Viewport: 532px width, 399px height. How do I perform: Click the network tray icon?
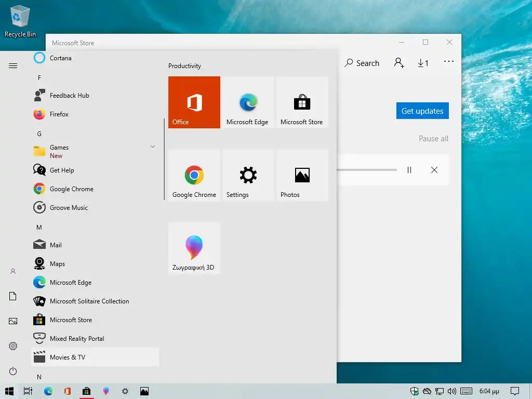pos(440,391)
